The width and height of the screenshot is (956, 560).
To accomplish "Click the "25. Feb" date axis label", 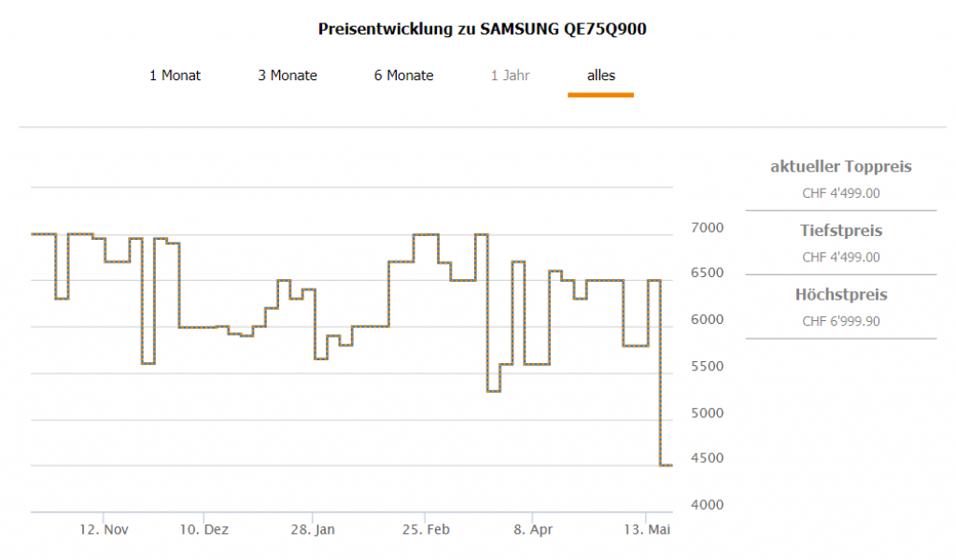I will pos(426,530).
